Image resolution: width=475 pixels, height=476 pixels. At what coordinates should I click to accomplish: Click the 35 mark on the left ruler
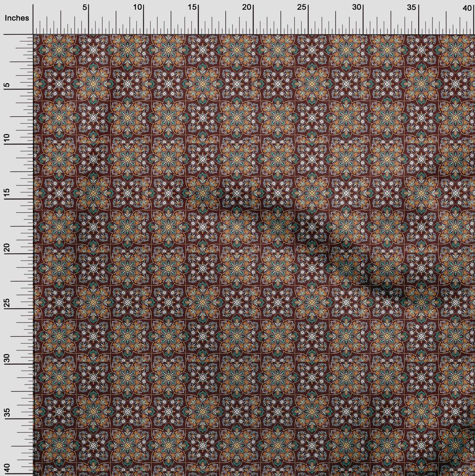7,413
